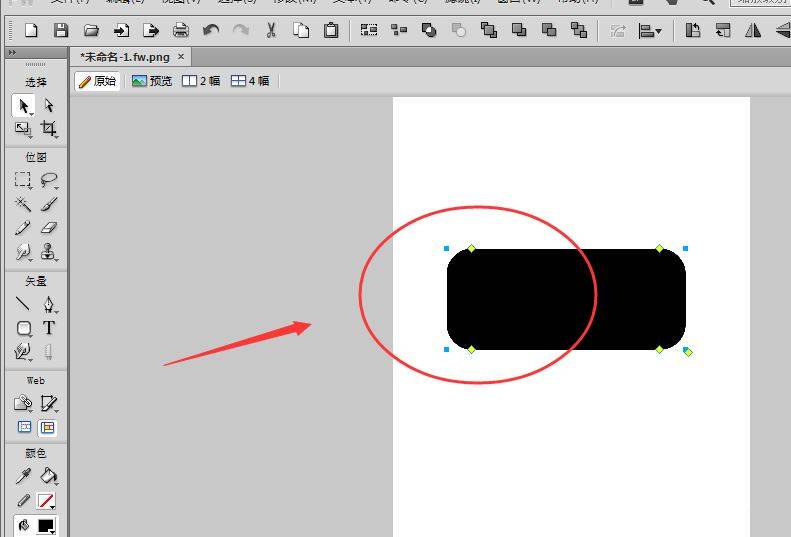791x537 pixels.
Task: Toggle hide slices and hotspots
Action: pos(23,427)
